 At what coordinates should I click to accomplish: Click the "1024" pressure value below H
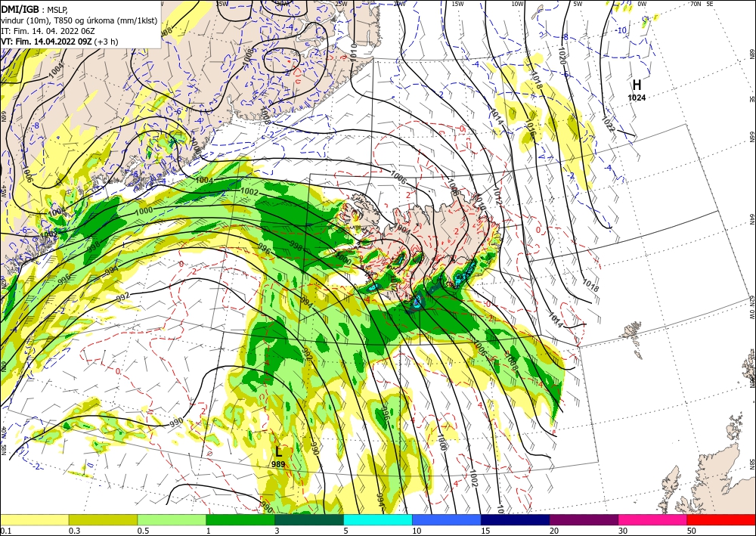click(x=637, y=98)
